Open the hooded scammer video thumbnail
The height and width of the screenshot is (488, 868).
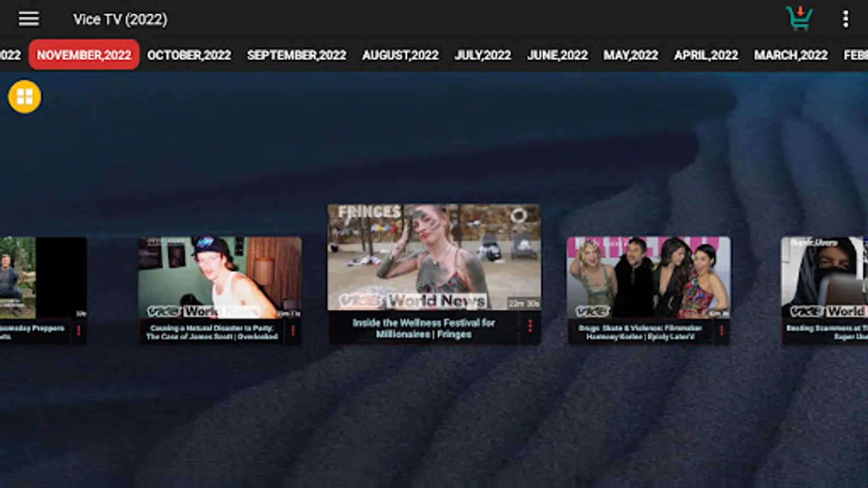coord(825,277)
